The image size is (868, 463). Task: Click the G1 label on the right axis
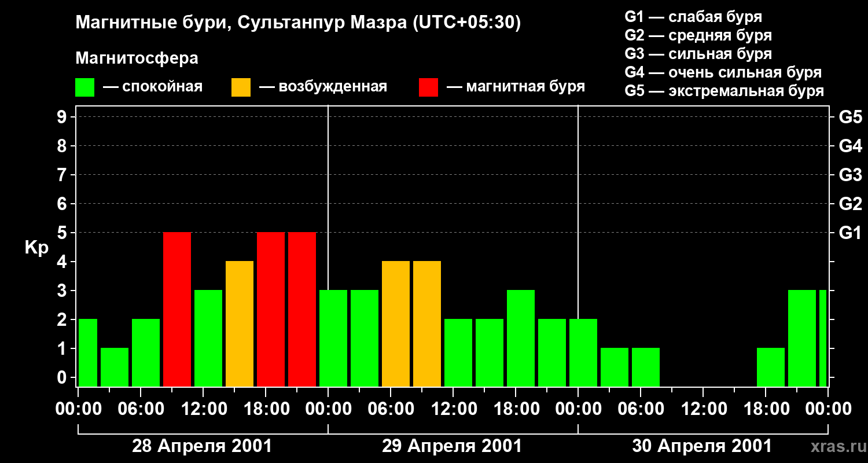coord(850,233)
